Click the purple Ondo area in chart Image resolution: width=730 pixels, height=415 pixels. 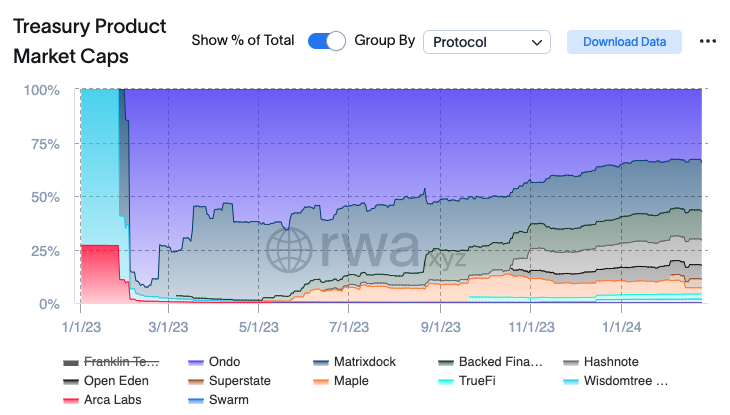[420, 130]
